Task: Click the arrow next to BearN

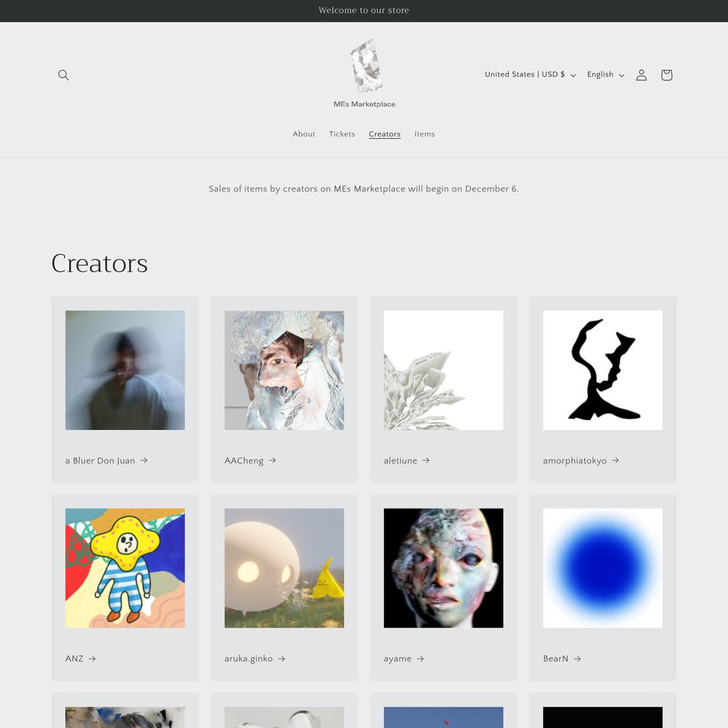Action: click(577, 658)
